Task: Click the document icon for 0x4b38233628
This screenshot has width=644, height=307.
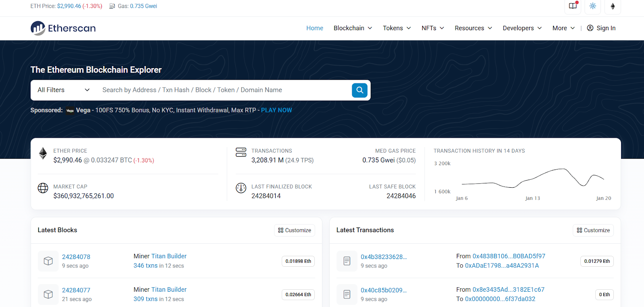Action: (x=347, y=261)
